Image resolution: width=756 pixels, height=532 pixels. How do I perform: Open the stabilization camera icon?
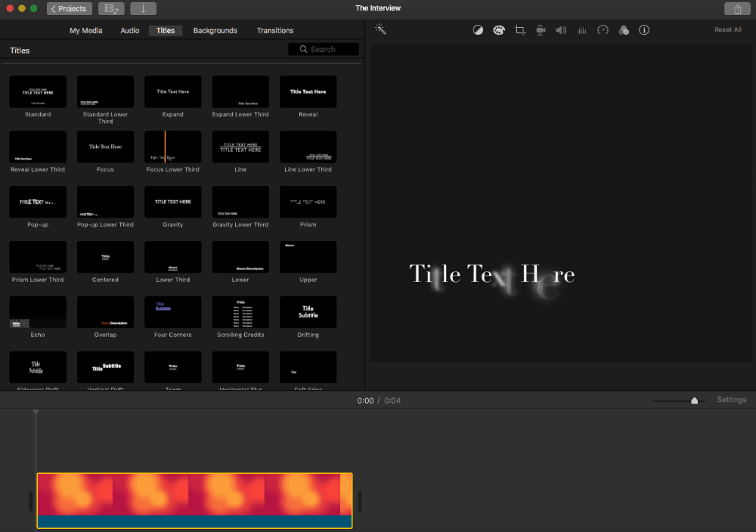tap(541, 30)
